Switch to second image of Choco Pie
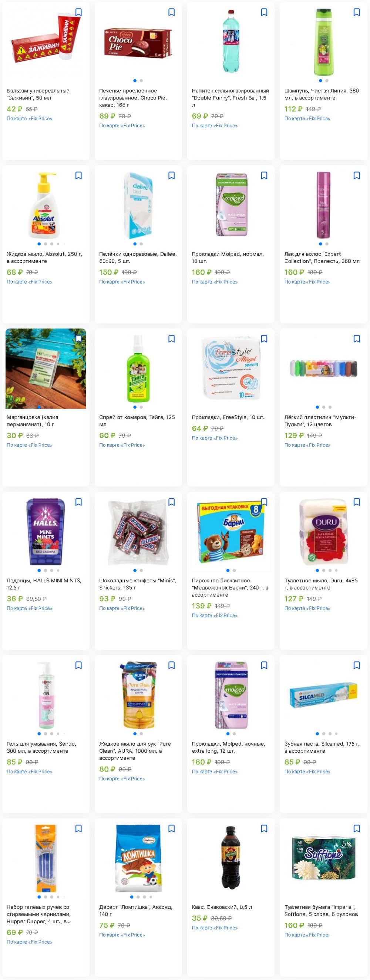 [x=141, y=81]
